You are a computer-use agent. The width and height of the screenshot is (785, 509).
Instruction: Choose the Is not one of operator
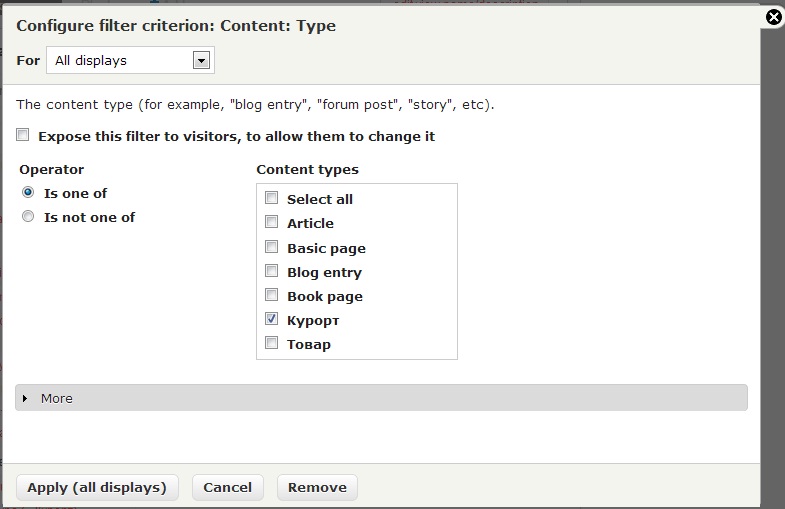tap(28, 216)
